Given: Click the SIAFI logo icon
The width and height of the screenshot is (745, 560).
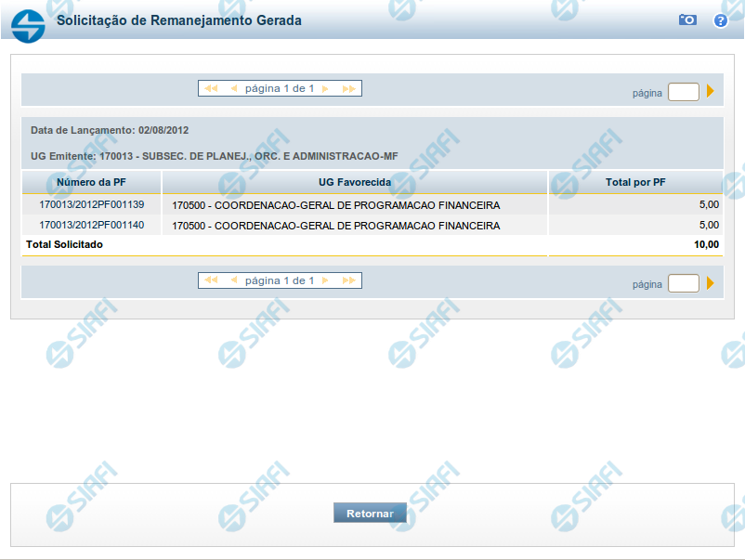Looking at the screenshot, I should click(27, 22).
